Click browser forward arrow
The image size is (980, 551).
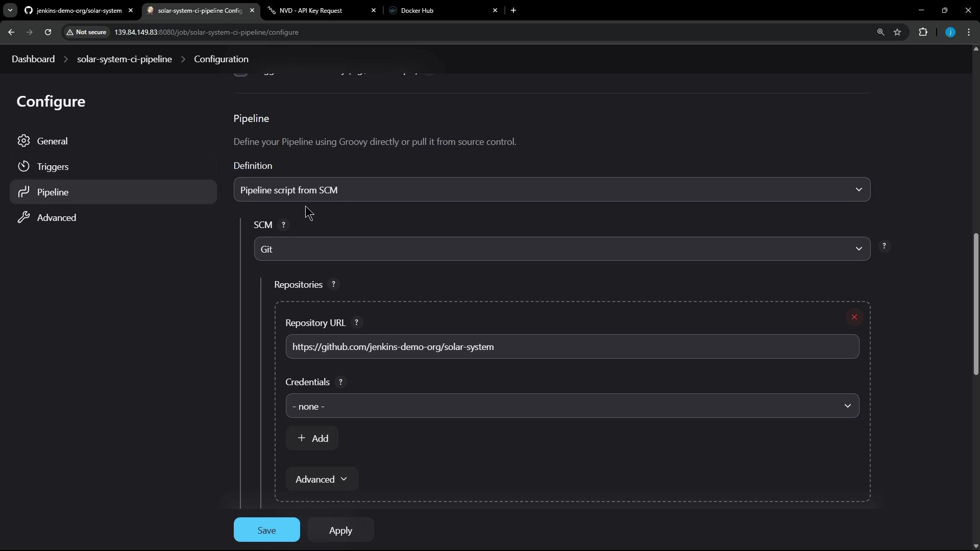tap(29, 32)
